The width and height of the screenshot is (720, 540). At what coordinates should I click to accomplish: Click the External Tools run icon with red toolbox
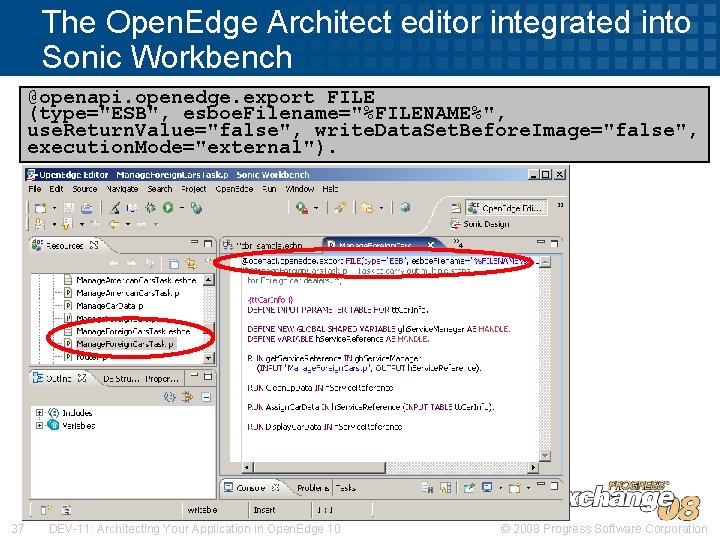point(302,208)
